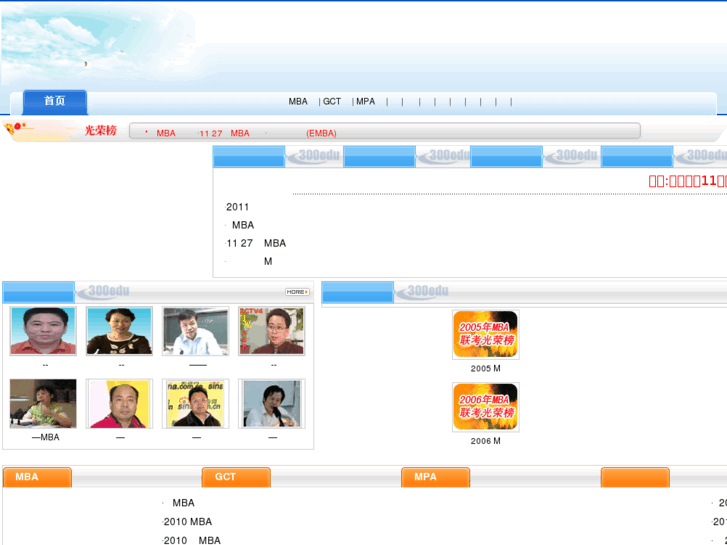The image size is (727, 545).
Task: Click the 光荣榜 honor roll label
Action: (101, 130)
